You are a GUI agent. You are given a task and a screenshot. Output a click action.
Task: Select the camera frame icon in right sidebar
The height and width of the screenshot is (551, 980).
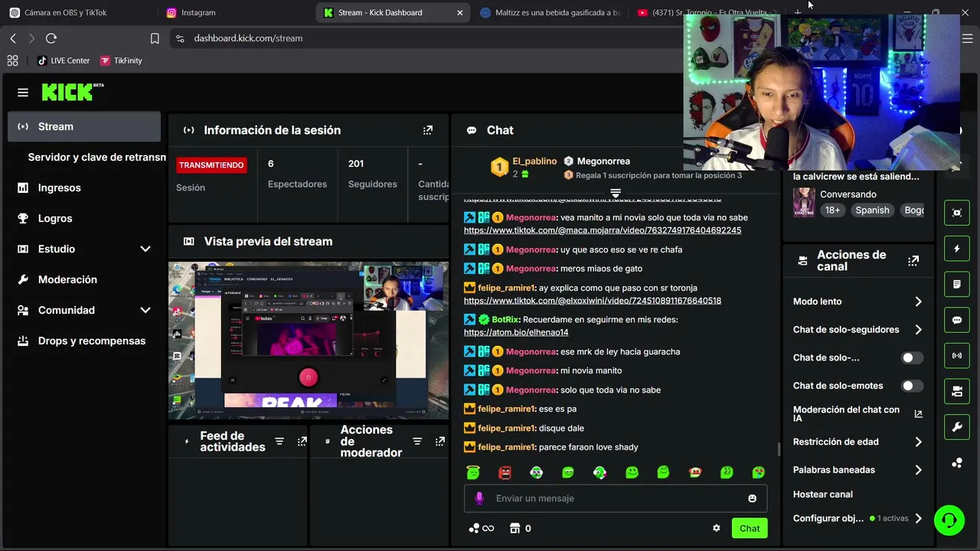tap(957, 213)
